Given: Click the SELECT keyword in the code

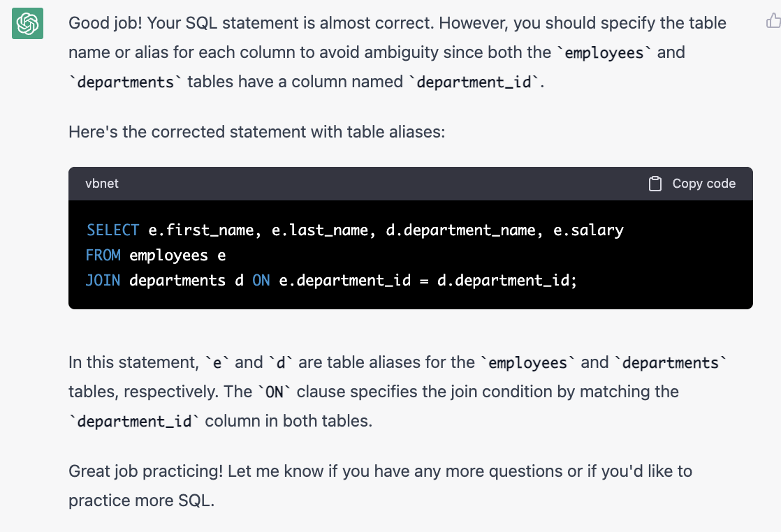Looking at the screenshot, I should (x=112, y=230).
